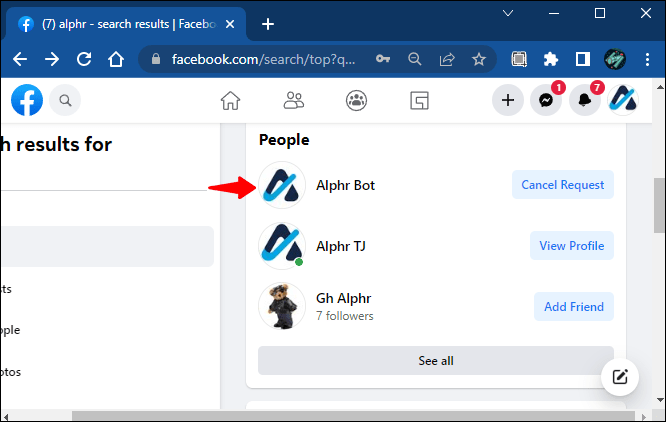
Task: Open the Alphr TJ name link
Action: [341, 246]
